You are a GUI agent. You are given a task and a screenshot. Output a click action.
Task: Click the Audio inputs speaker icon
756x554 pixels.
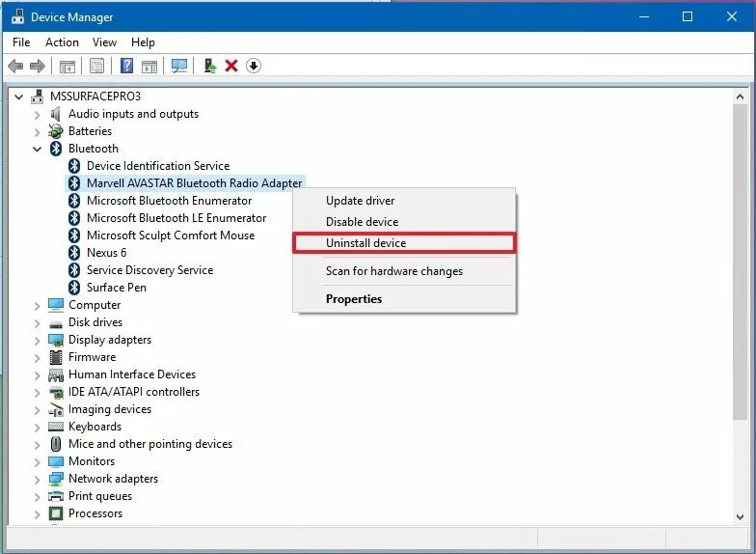(x=56, y=114)
